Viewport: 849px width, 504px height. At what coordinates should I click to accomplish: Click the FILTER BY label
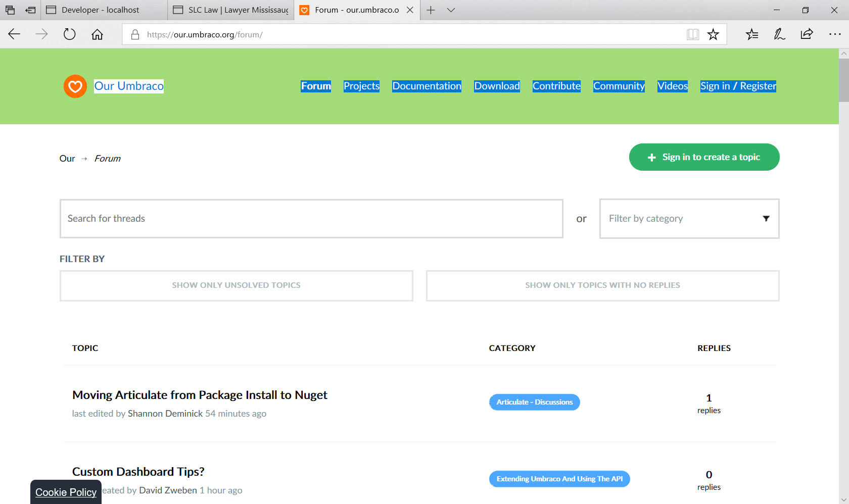(x=82, y=259)
